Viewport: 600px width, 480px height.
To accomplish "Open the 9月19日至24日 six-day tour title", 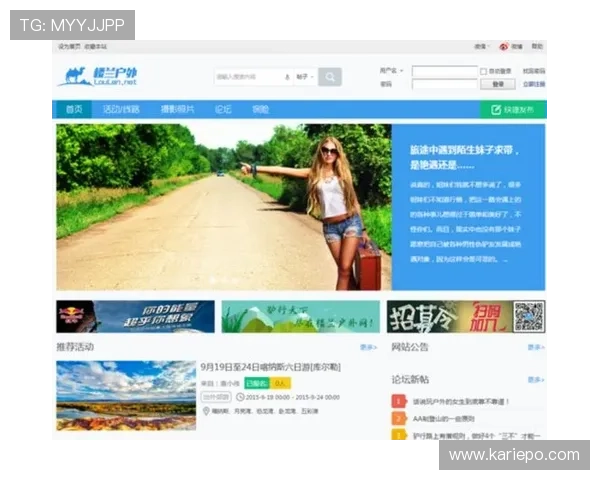I will (271, 367).
